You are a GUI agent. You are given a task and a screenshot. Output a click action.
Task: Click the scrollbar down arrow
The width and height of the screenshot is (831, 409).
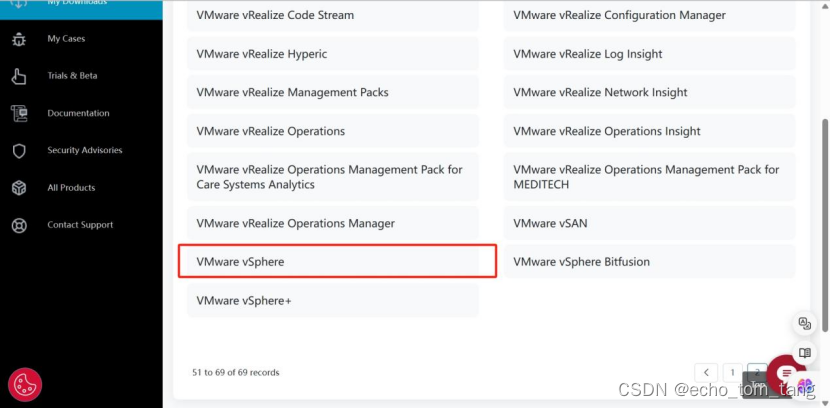pyautogui.click(x=825, y=403)
